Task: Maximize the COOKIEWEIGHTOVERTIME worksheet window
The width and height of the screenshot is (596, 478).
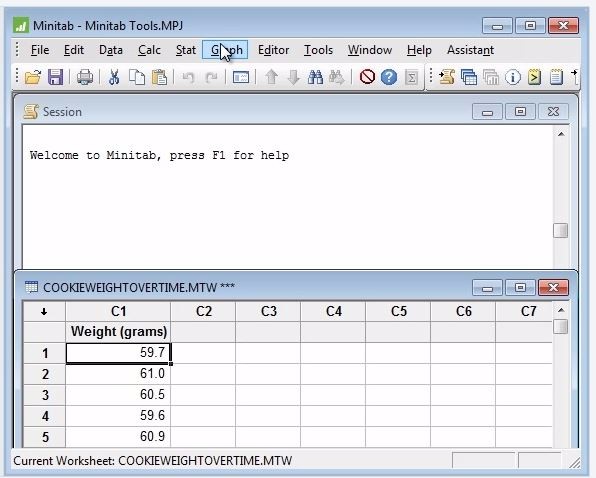Action: (x=520, y=288)
